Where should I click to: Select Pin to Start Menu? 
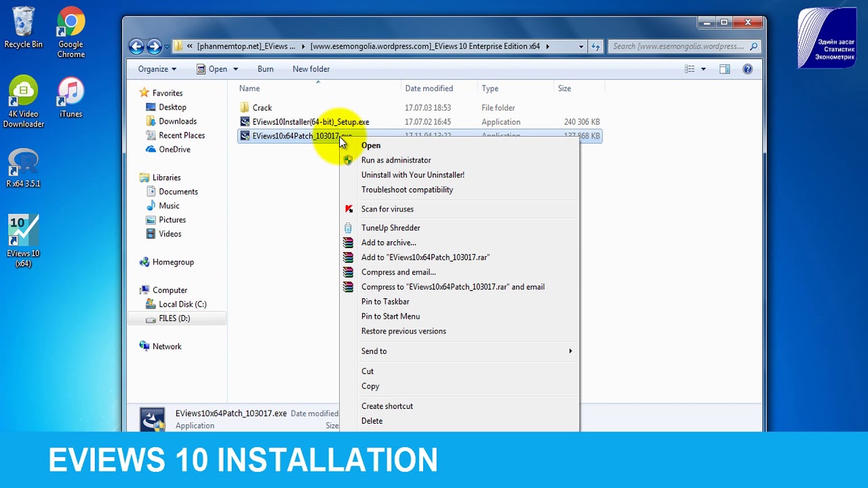391,317
